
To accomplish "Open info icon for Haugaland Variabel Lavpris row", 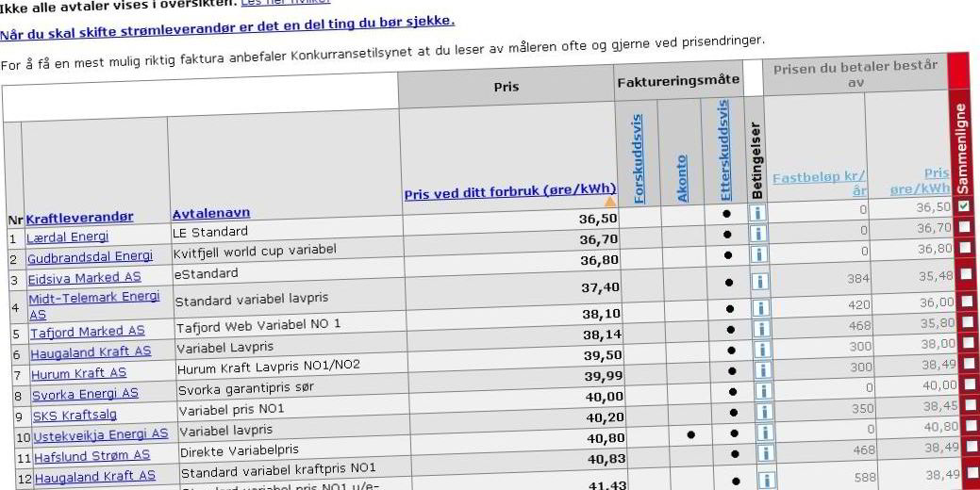I will pos(760,329).
